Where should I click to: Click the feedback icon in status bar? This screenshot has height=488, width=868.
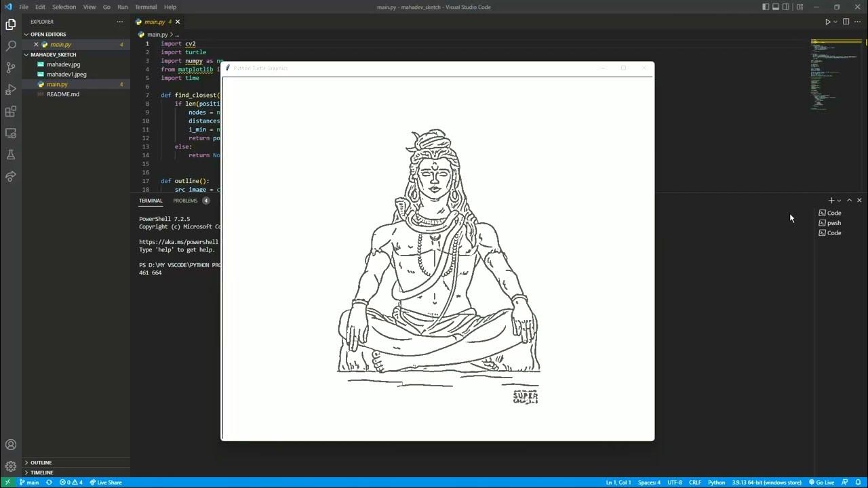coord(846,483)
